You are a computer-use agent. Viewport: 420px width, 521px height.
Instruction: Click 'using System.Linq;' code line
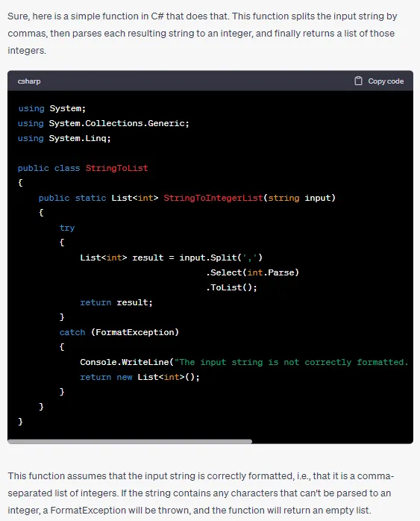[64, 138]
